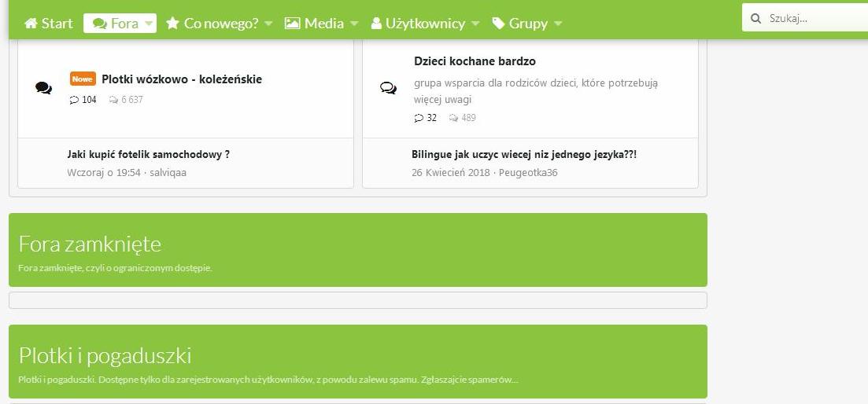Viewport: 868px width, 404px height.
Task: Go to the Start menu item
Action: click(57, 24)
